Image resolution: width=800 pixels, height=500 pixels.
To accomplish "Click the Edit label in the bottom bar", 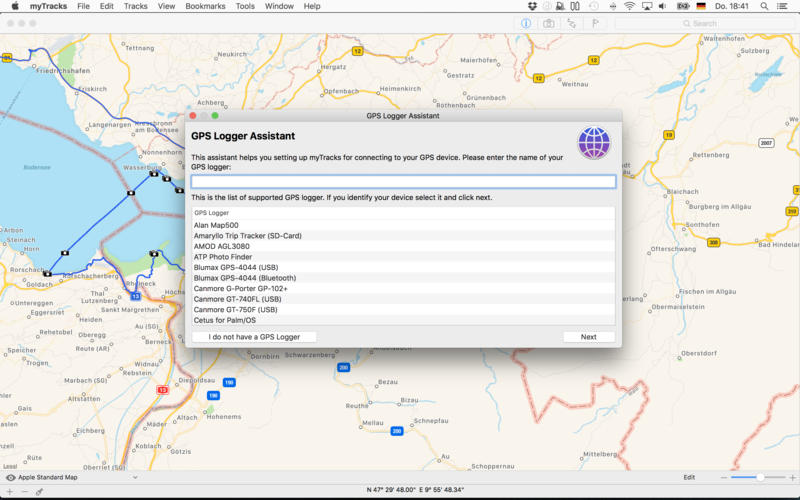I will pos(689,478).
